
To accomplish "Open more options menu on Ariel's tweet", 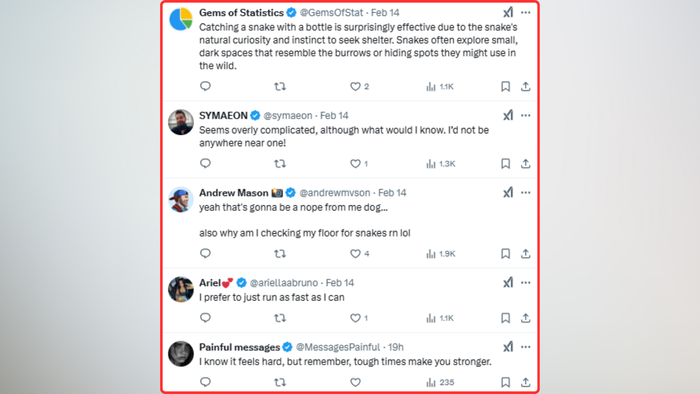I will point(525,282).
